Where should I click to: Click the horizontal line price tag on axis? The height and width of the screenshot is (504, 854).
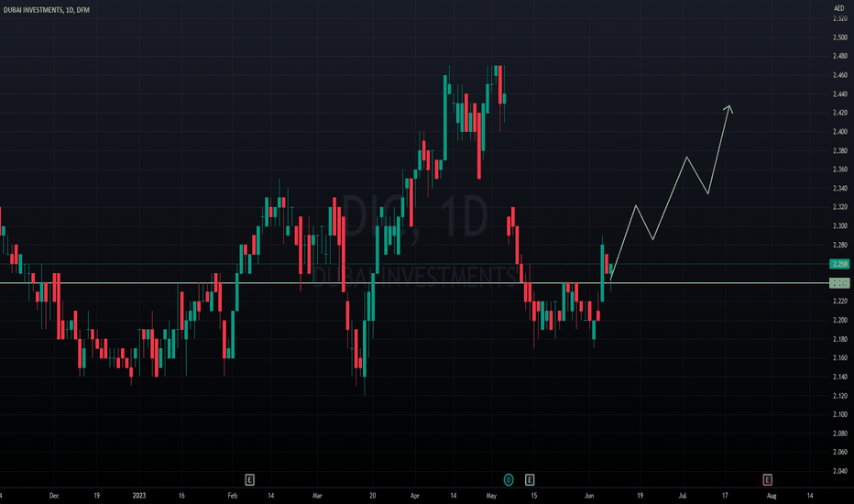tap(839, 283)
